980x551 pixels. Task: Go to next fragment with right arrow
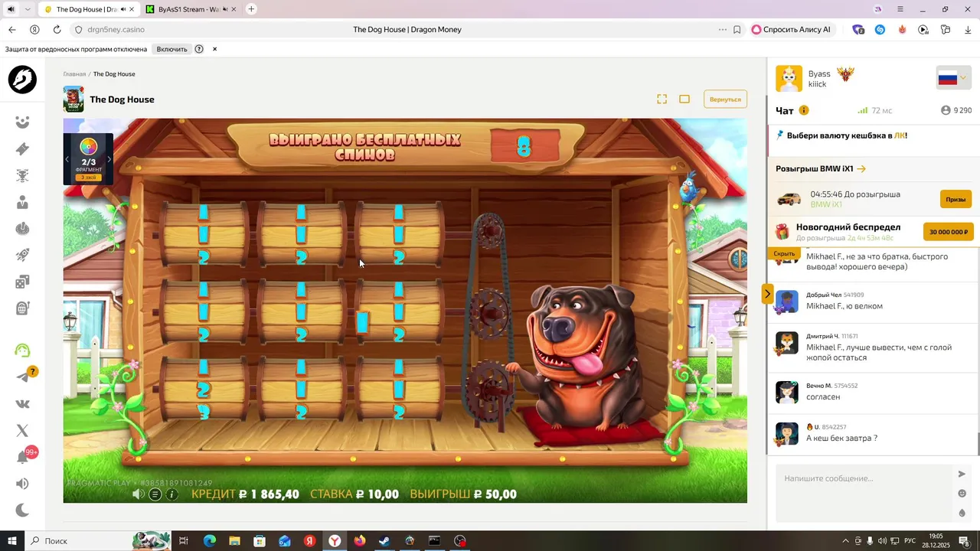(109, 159)
